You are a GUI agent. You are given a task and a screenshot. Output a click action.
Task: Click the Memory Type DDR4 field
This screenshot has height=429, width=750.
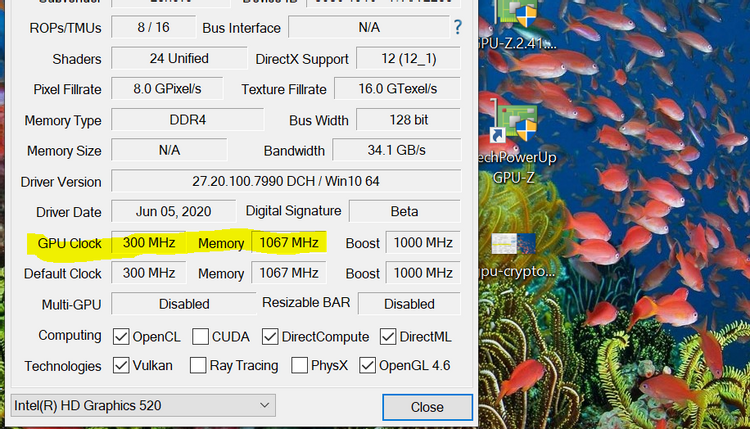click(x=188, y=120)
